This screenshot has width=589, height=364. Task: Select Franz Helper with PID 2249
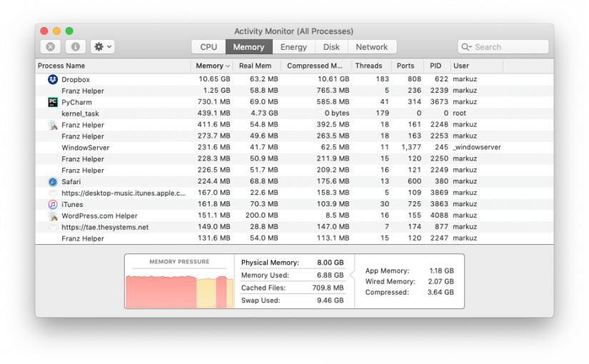[294, 170]
